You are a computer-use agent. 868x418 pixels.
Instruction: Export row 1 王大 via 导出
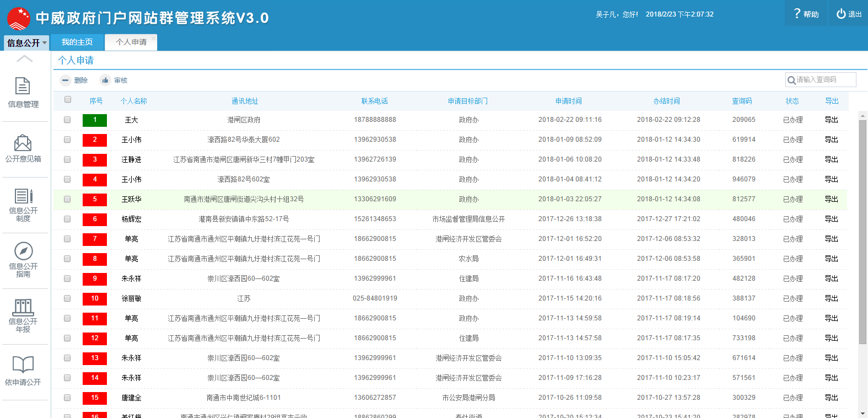[831, 120]
